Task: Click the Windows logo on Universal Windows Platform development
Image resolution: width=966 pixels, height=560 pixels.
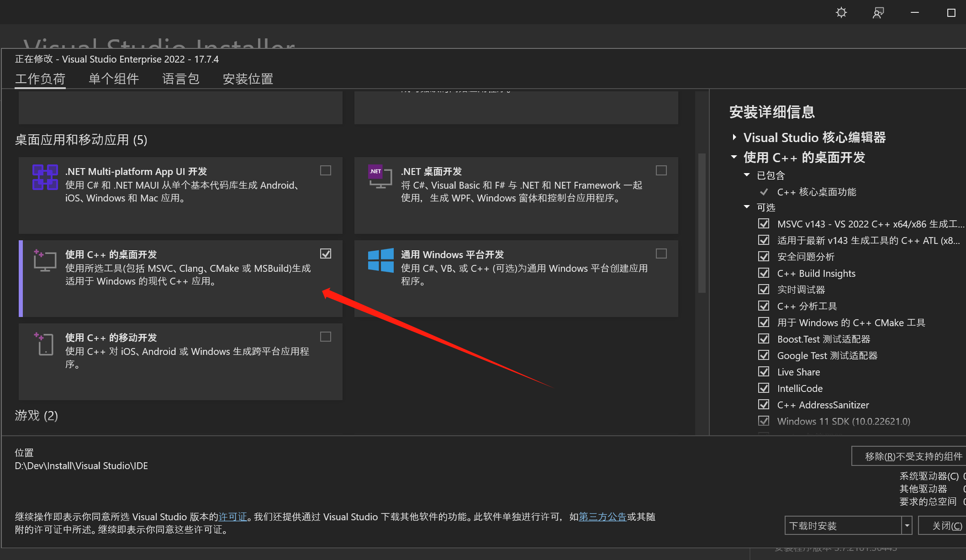Action: click(380, 260)
